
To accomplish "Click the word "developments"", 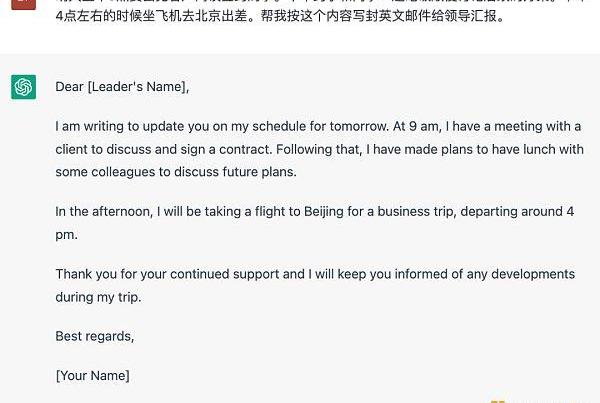I will pos(533,274).
